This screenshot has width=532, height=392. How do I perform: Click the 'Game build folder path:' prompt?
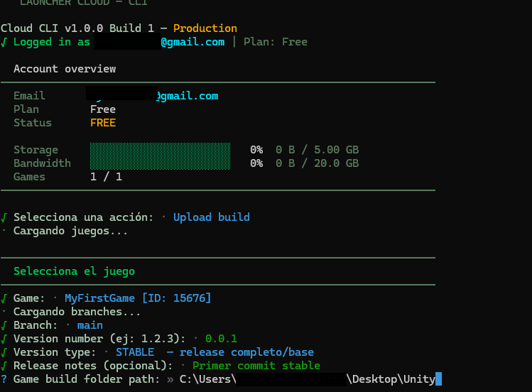point(87,379)
